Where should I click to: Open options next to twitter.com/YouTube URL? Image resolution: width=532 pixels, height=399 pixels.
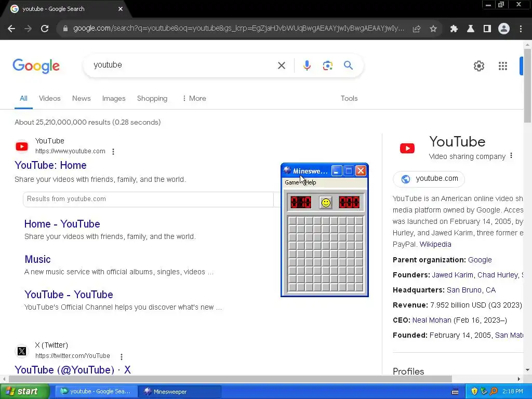122,356
